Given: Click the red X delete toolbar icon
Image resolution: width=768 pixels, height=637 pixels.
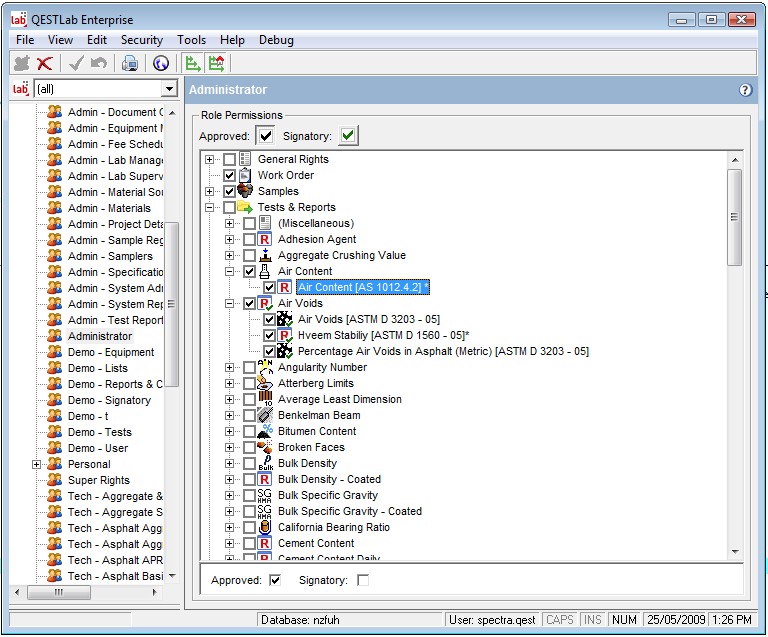Looking at the screenshot, I should click(x=45, y=63).
